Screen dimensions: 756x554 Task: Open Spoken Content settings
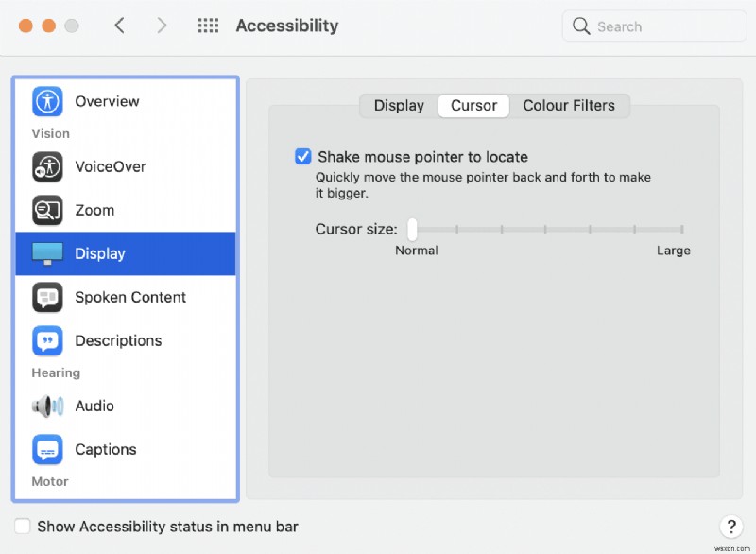pyautogui.click(x=48, y=297)
